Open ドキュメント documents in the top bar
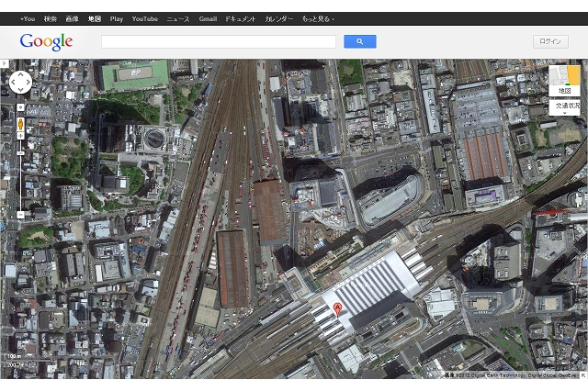The image size is (588, 391). pos(241,18)
